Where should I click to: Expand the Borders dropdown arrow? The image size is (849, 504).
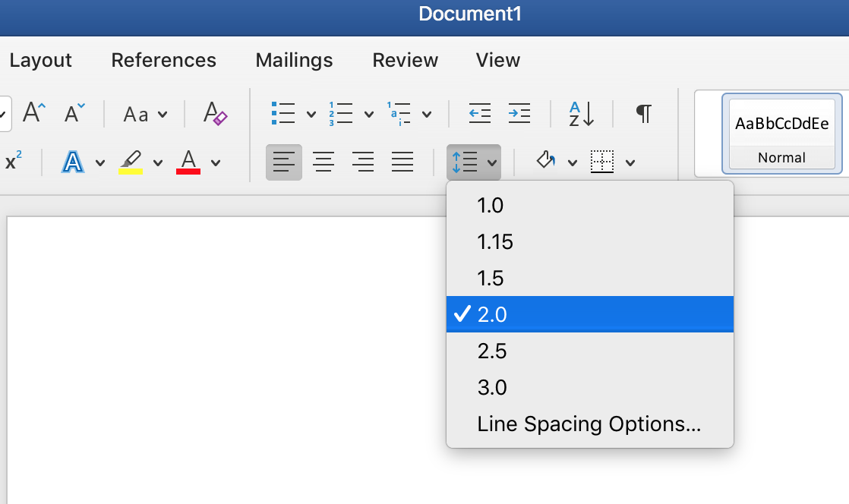tap(630, 162)
